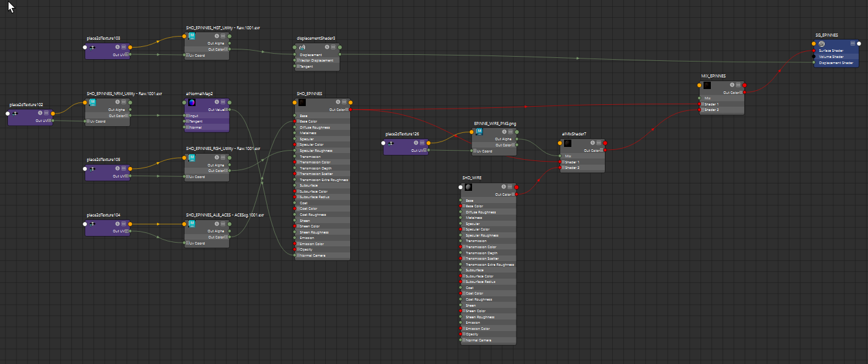Expand Subsurface Radius on SHD_WIRE node
The width and height of the screenshot is (868, 364).
(x=463, y=282)
